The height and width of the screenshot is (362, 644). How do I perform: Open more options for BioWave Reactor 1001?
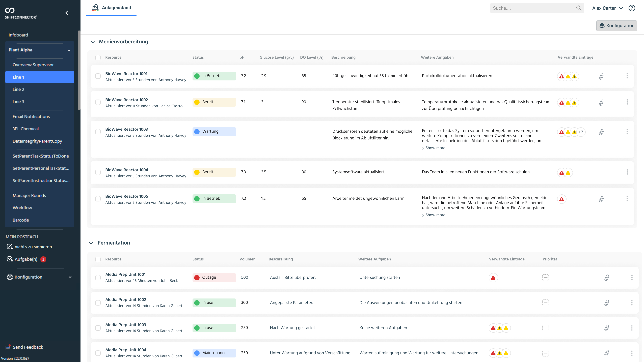coord(627,76)
